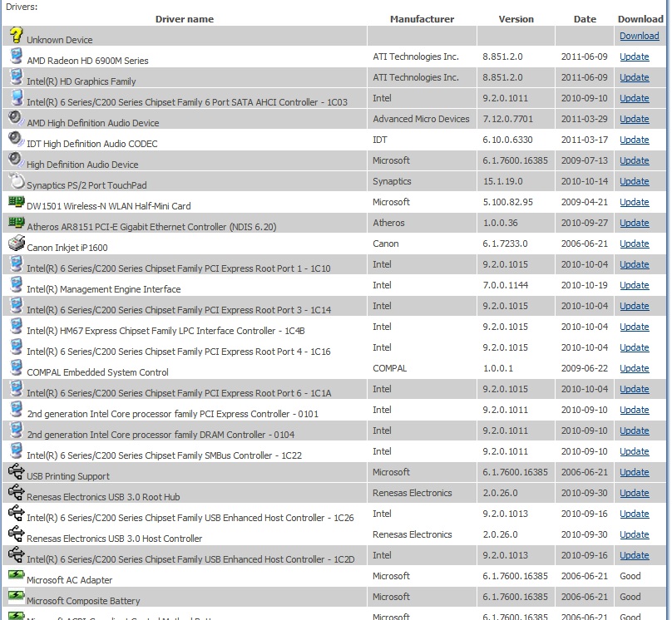Update the Atheros AR8151 Ethernet driver
Viewport: 672px width, 620px height.
pyautogui.click(x=635, y=223)
